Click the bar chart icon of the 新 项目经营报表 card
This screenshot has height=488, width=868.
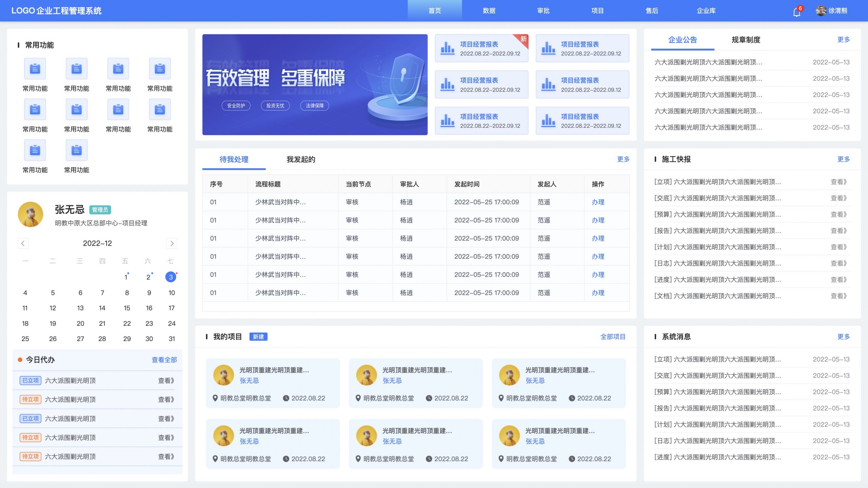(x=447, y=49)
